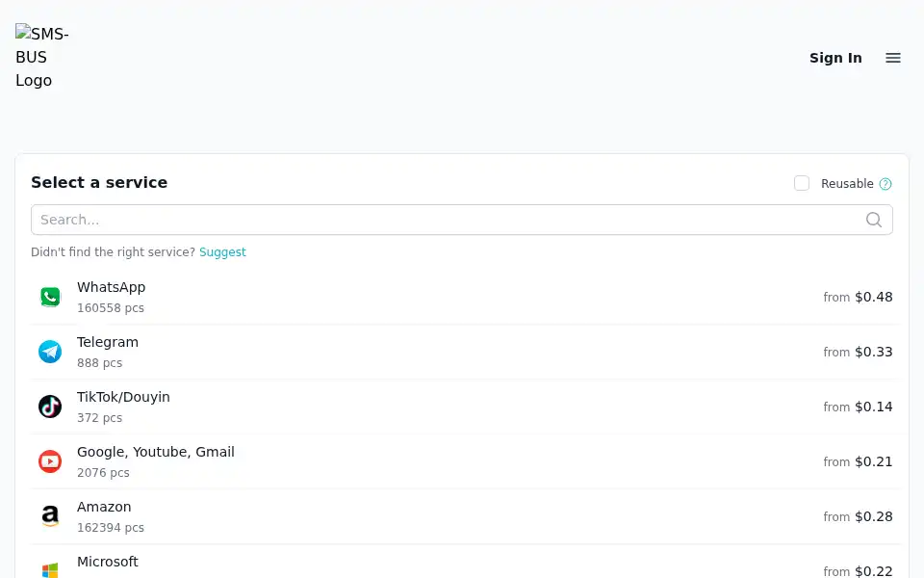Choose the TikTok/Douyin service name
The image size is (924, 578).
point(123,397)
